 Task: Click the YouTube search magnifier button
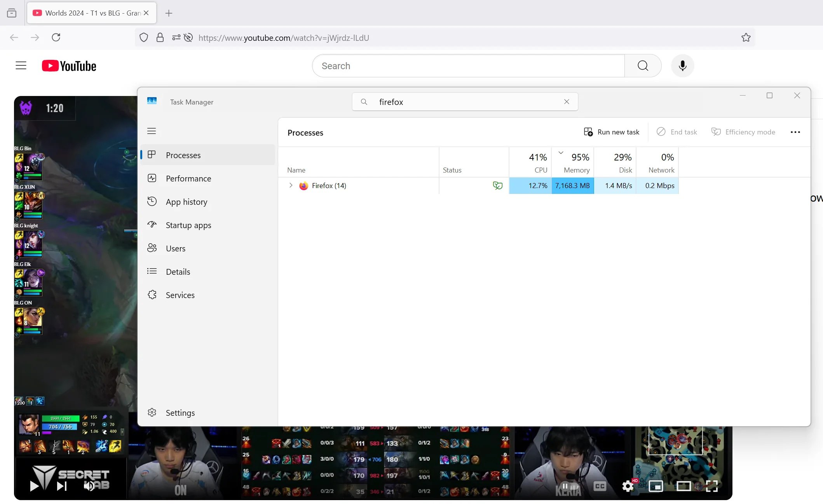[643, 66]
